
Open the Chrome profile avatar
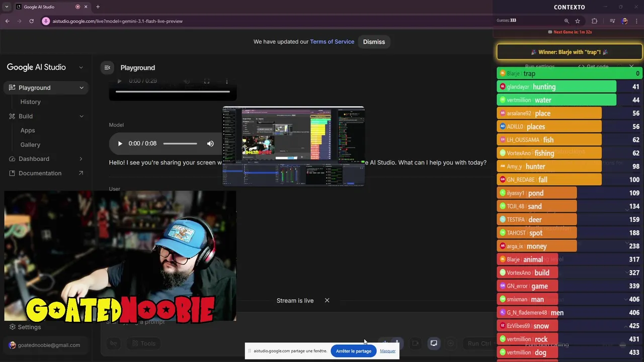click(624, 21)
